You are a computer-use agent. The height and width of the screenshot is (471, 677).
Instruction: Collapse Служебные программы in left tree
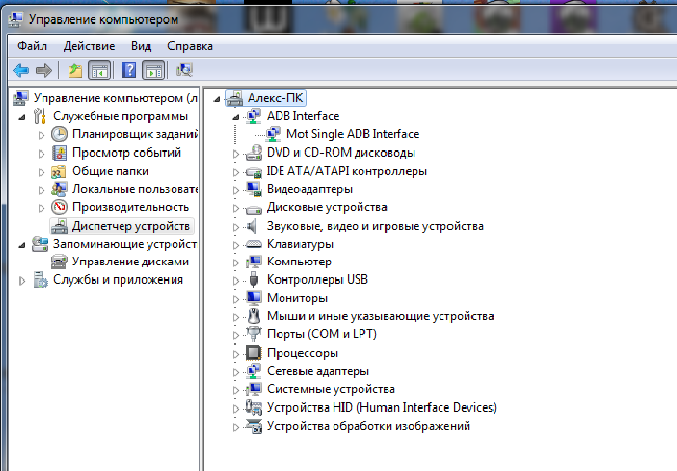pyautogui.click(x=22, y=117)
